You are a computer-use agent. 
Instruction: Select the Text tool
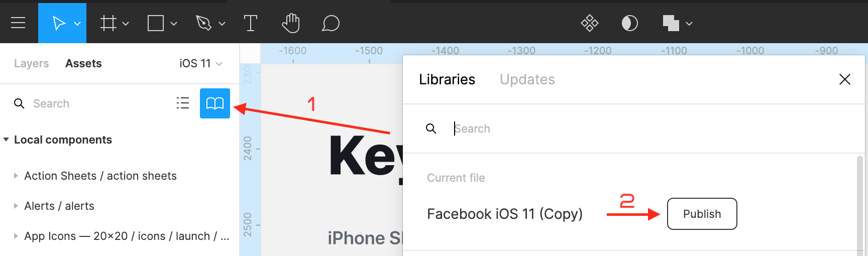[x=250, y=23]
